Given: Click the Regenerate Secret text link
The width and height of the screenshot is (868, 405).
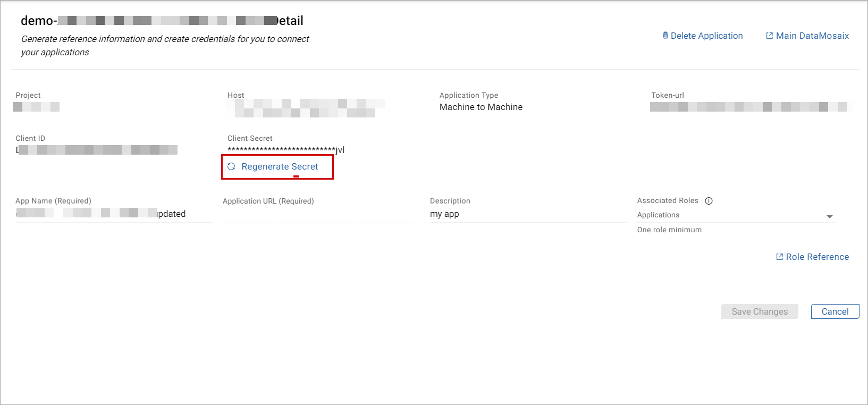Looking at the screenshot, I should click(280, 166).
